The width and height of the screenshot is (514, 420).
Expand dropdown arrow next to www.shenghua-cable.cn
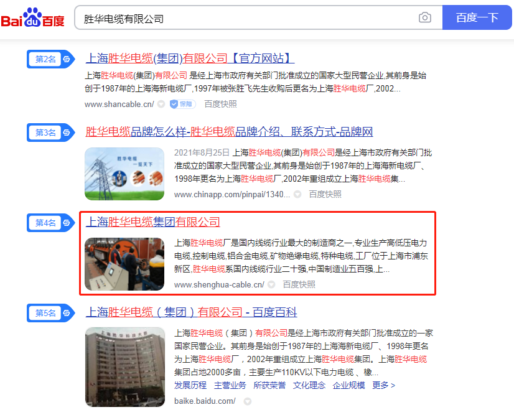[x=271, y=284]
